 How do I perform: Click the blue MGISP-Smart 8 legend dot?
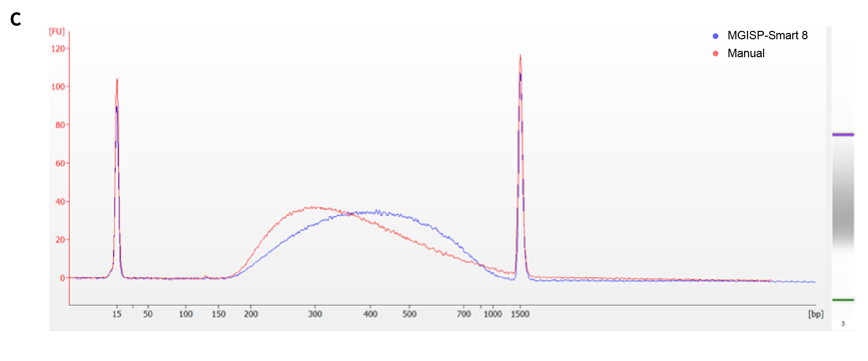(x=715, y=36)
